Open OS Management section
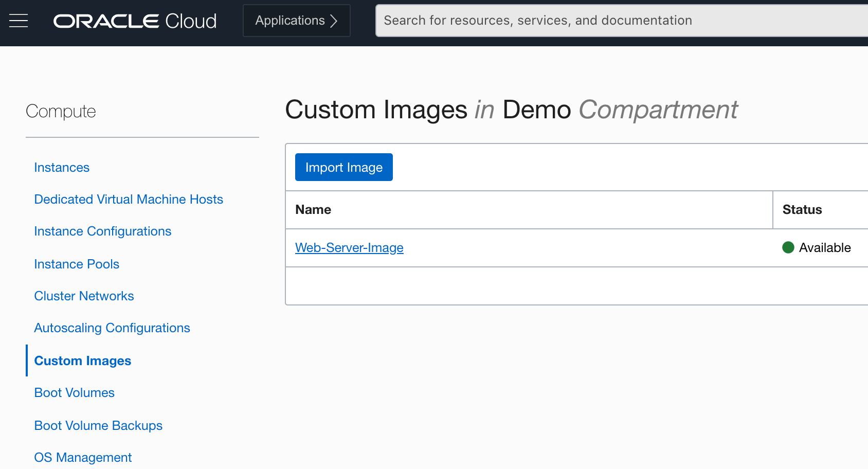 click(83, 458)
